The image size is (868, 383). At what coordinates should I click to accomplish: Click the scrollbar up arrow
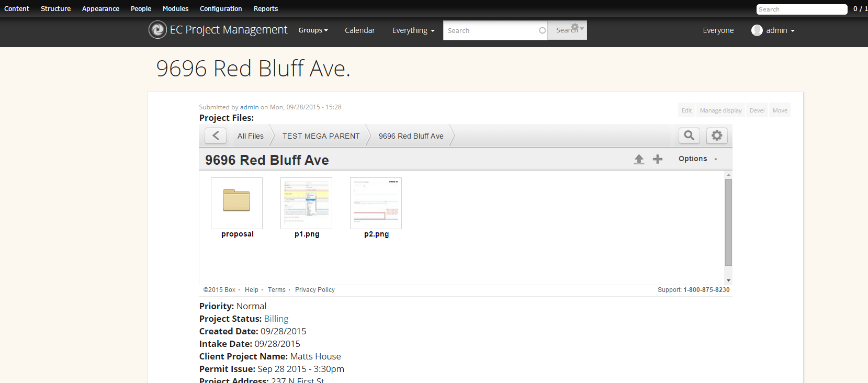pos(728,175)
